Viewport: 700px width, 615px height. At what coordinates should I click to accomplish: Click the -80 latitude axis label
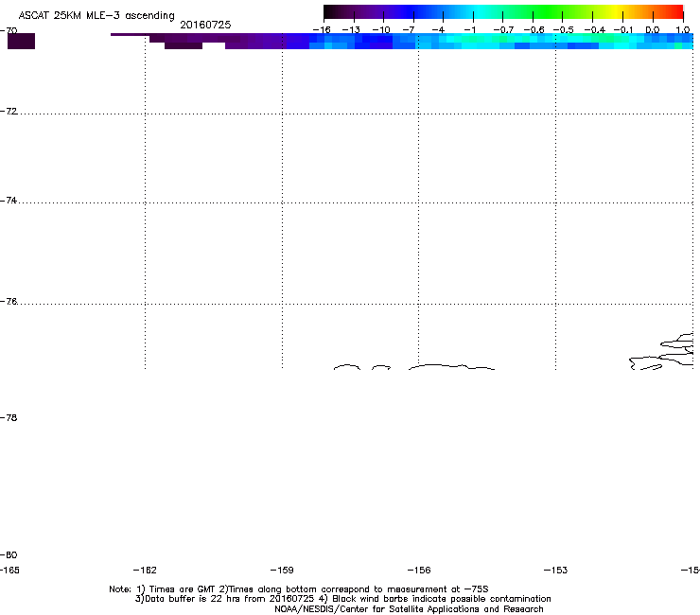click(9, 554)
